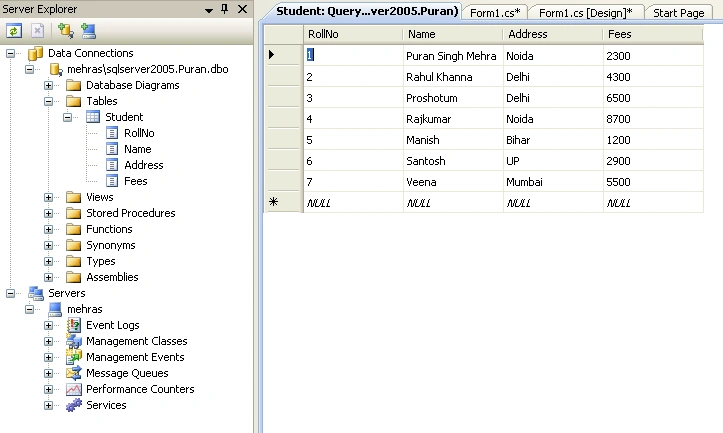Viewport: 723px width, 433px height.
Task: Select the Data Connections cylinder icon
Action: tap(36, 53)
